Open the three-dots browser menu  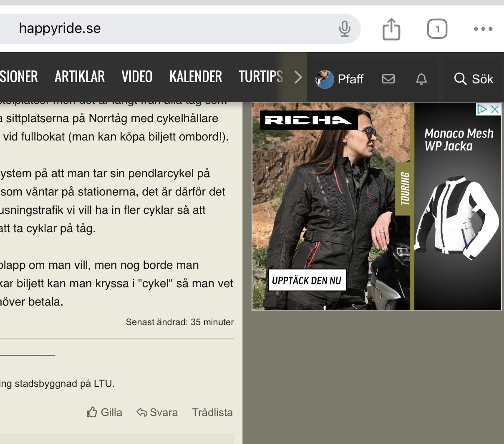(483, 29)
